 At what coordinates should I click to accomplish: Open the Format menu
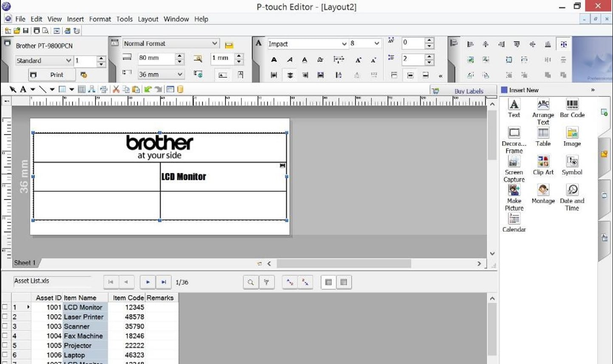pyautogui.click(x=100, y=19)
